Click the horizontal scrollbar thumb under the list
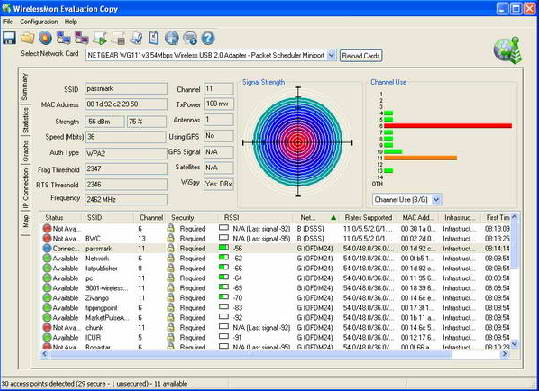Image resolution: width=539 pixels, height=391 pixels. [x=250, y=354]
